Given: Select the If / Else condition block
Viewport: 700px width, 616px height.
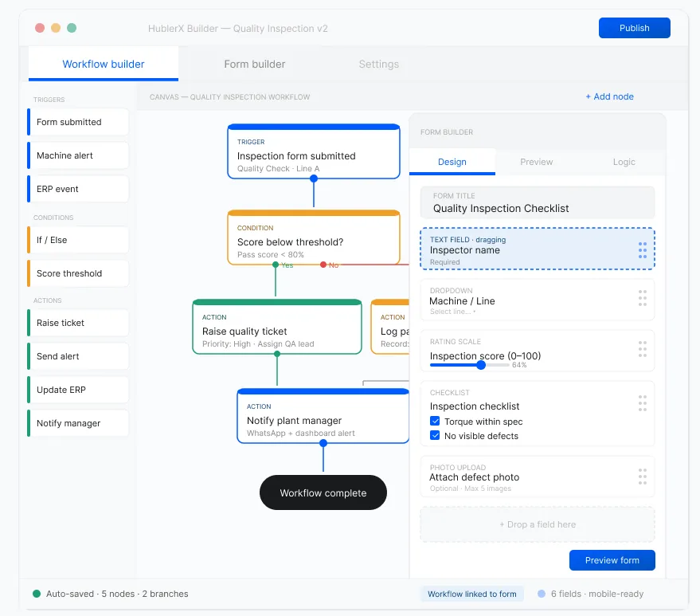Looking at the screenshot, I should [x=78, y=240].
